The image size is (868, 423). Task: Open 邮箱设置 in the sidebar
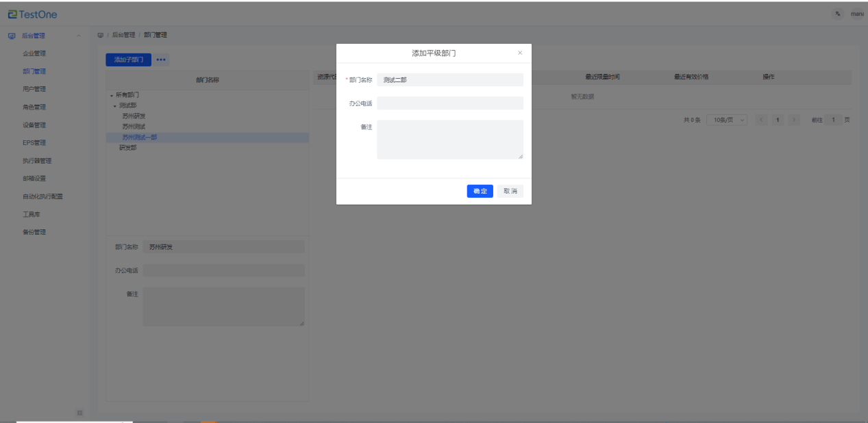pyautogui.click(x=34, y=179)
